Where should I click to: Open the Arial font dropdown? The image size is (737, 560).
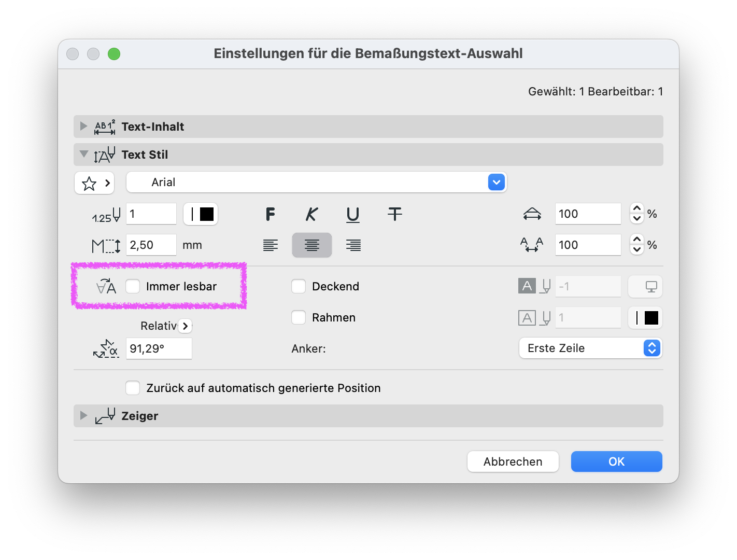(317, 183)
